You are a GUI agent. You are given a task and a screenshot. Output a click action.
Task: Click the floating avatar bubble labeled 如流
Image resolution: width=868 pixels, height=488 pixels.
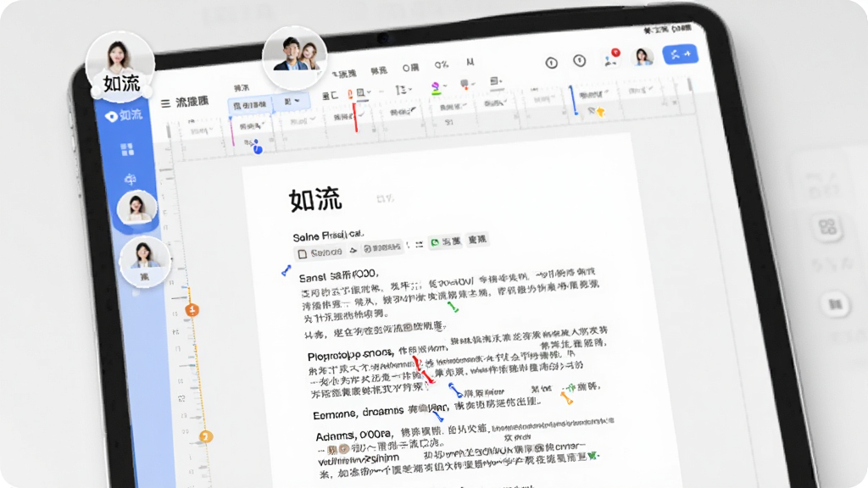pos(120,67)
